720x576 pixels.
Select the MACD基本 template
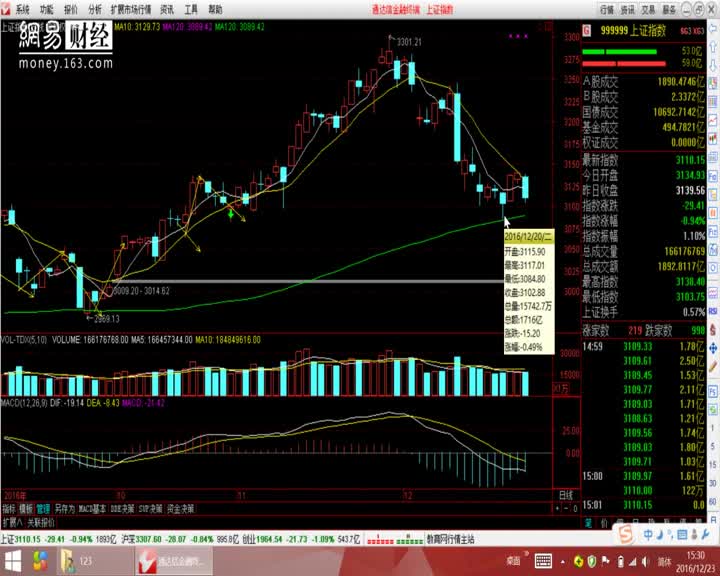[x=92, y=509]
